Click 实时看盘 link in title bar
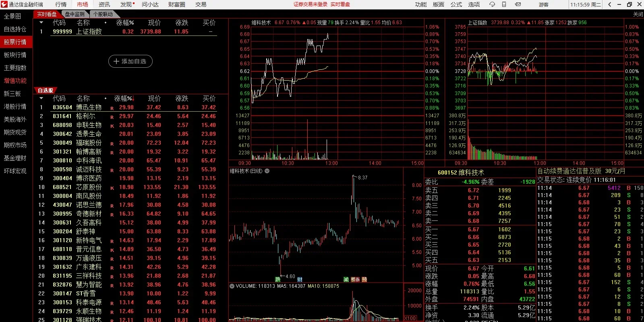The width and height of the screenshot is (644, 322). pos(340,4)
